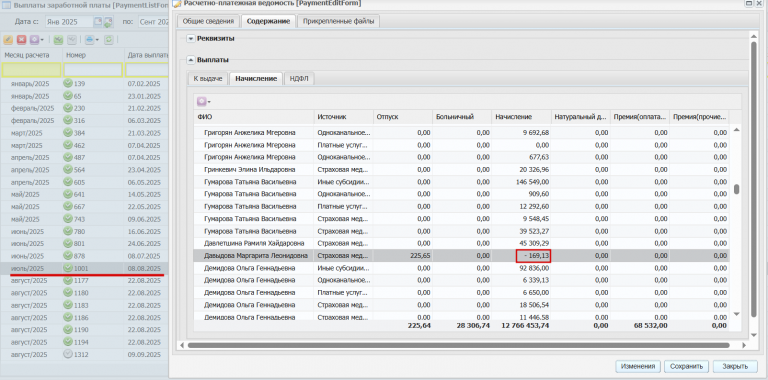The image size is (768, 380).
Task: Click the Сохранить button
Action: point(687,366)
